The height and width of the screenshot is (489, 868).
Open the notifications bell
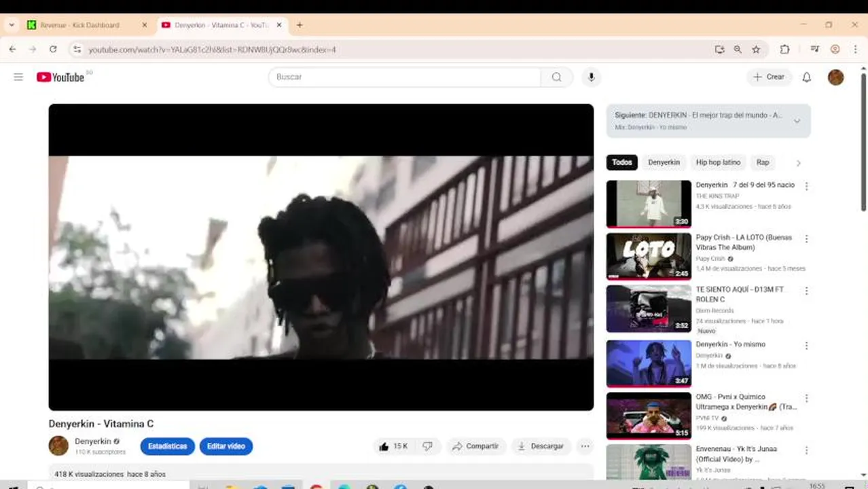click(807, 77)
